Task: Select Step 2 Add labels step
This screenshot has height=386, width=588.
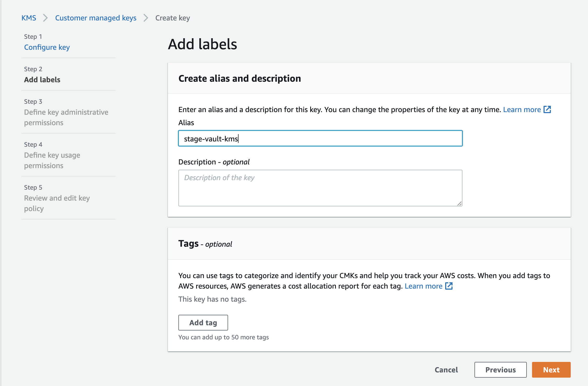Action: click(42, 80)
